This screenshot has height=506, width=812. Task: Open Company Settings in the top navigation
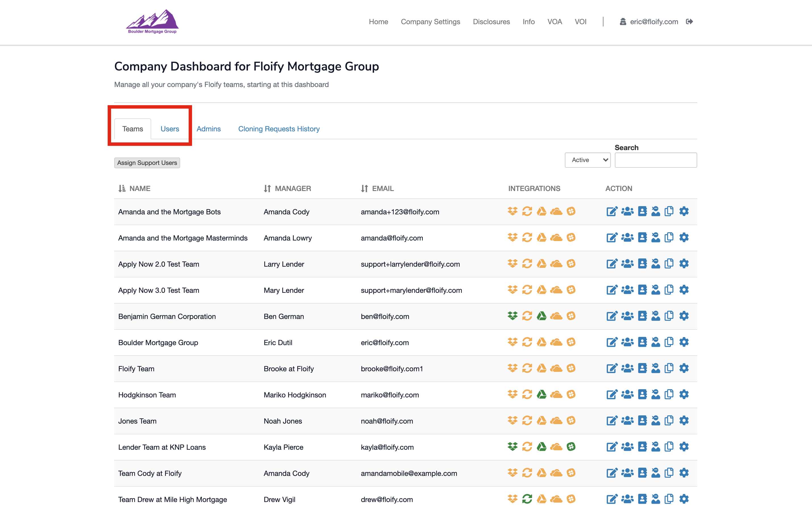coord(430,22)
